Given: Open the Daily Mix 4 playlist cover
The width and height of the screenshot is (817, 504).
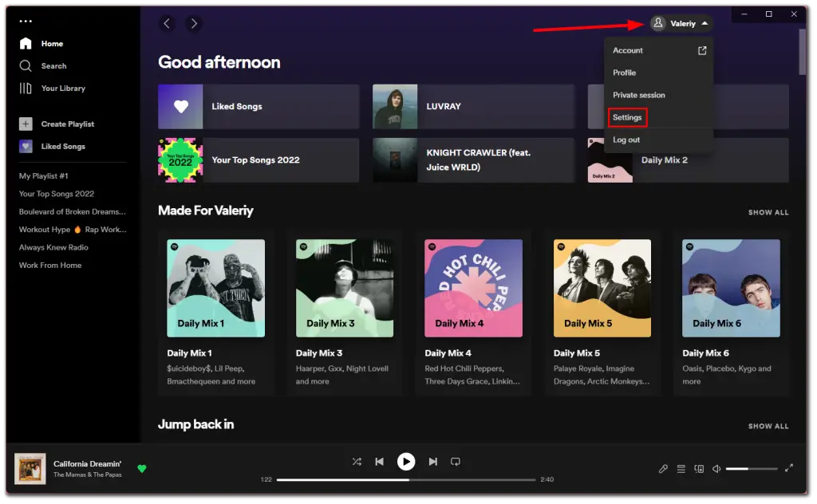Looking at the screenshot, I should tap(473, 287).
